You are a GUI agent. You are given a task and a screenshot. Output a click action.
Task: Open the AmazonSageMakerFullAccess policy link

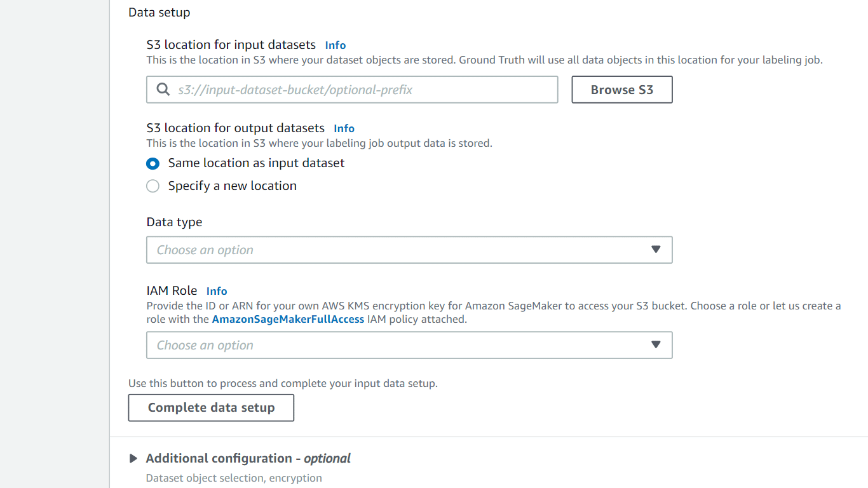click(x=288, y=319)
